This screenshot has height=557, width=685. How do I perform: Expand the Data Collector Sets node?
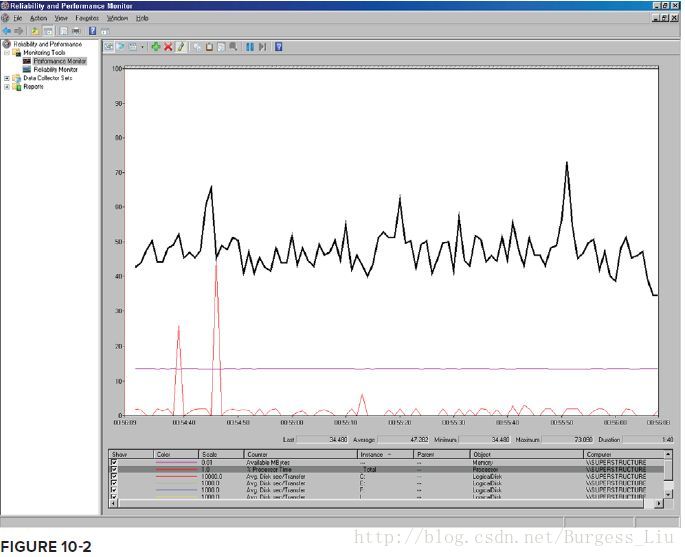click(x=7, y=78)
